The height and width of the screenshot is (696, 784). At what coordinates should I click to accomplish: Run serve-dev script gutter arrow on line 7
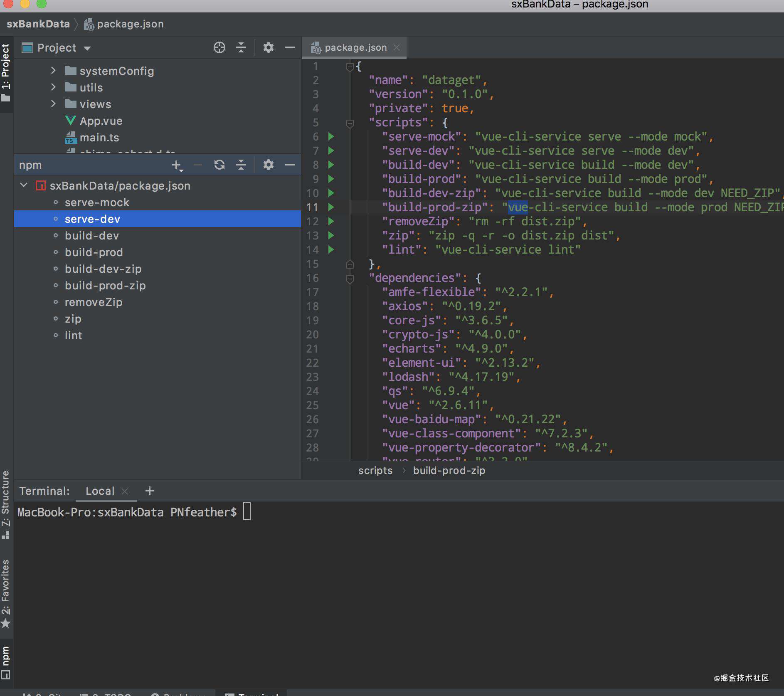[331, 151]
